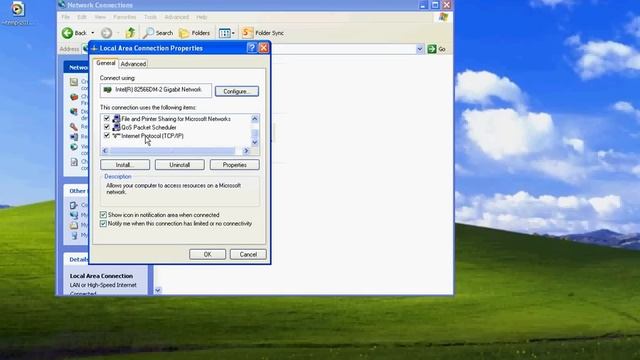Uncheck File and Printer Sharing checkbox
The width and height of the screenshot is (640, 360).
(107, 119)
